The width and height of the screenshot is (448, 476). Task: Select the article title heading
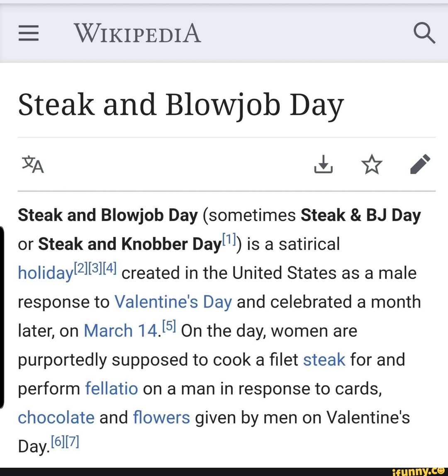pyautogui.click(x=180, y=104)
